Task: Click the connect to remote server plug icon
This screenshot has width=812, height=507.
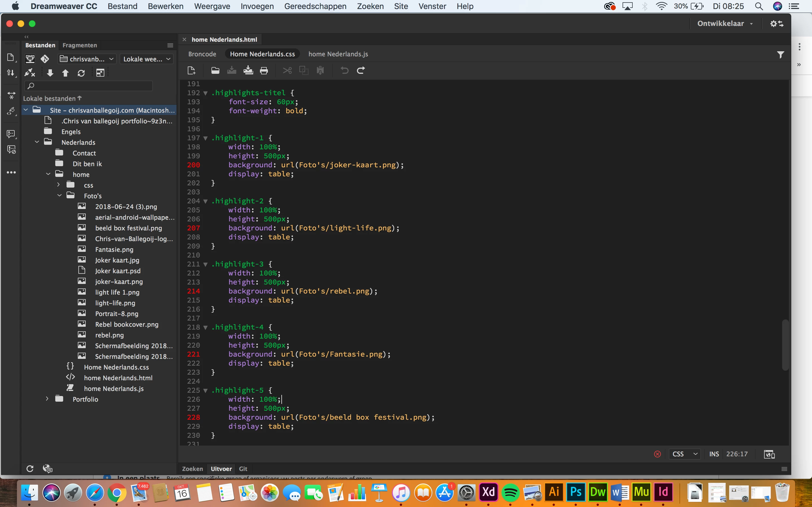Action: pyautogui.click(x=30, y=73)
